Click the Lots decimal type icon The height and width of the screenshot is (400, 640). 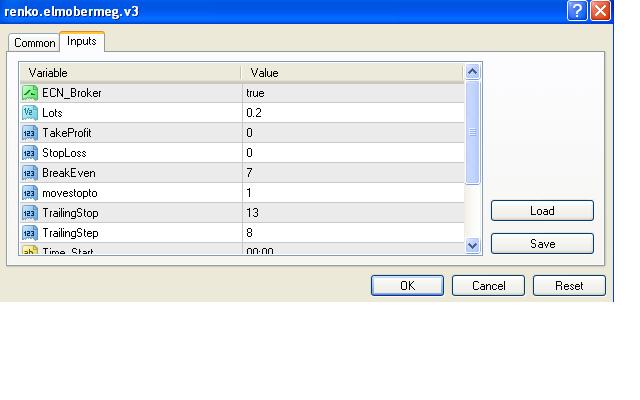click(30, 113)
